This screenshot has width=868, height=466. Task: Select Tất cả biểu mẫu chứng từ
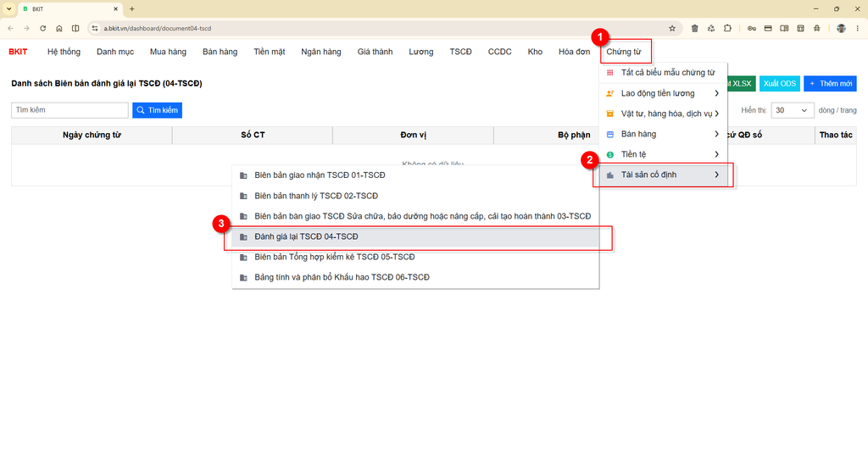pos(668,73)
